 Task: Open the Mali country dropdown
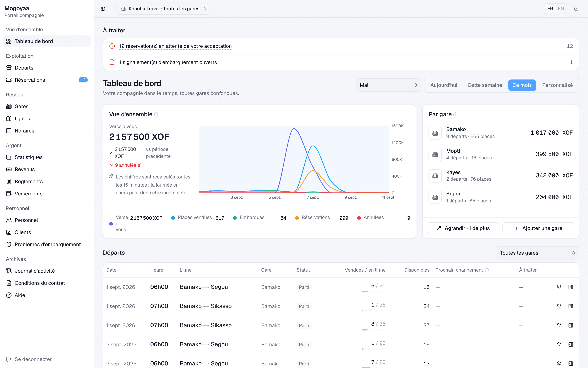pos(388,85)
